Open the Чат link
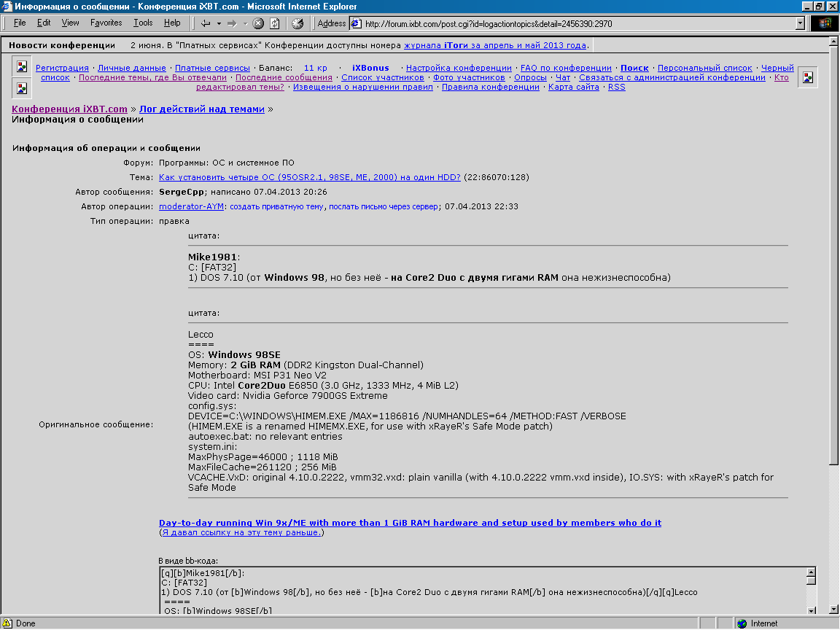 [563, 78]
